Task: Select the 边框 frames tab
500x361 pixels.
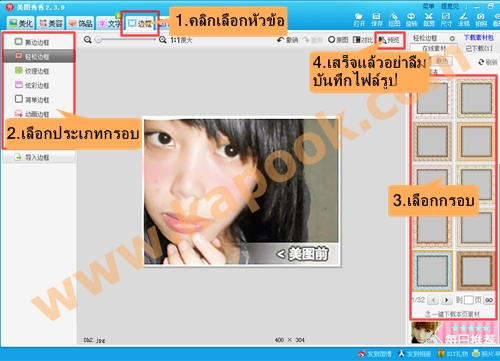Action: (x=140, y=23)
